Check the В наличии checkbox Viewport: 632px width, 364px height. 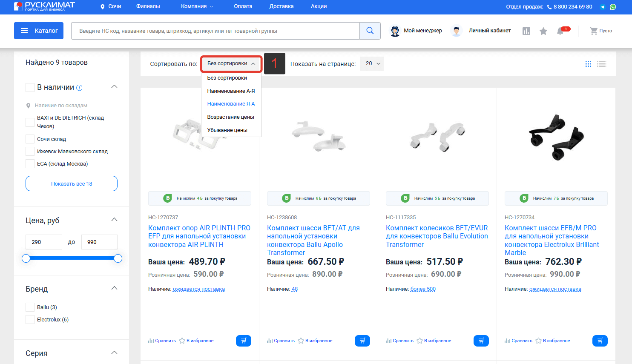coord(30,87)
